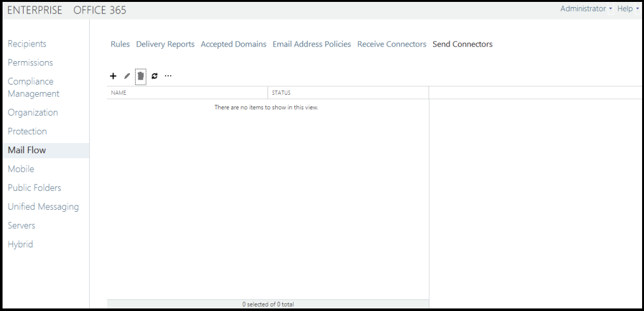Open Unified Messaging section
The height and width of the screenshot is (311, 644).
(43, 207)
